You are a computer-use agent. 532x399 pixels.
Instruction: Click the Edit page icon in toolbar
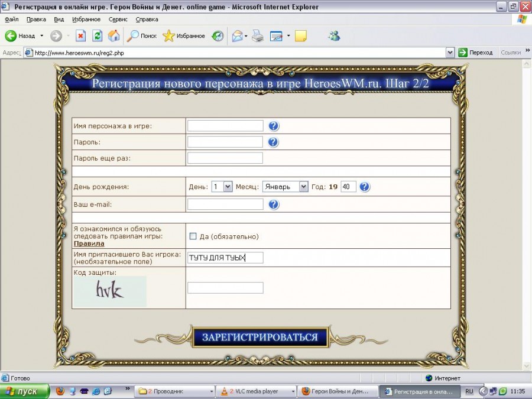pyautogui.click(x=276, y=35)
